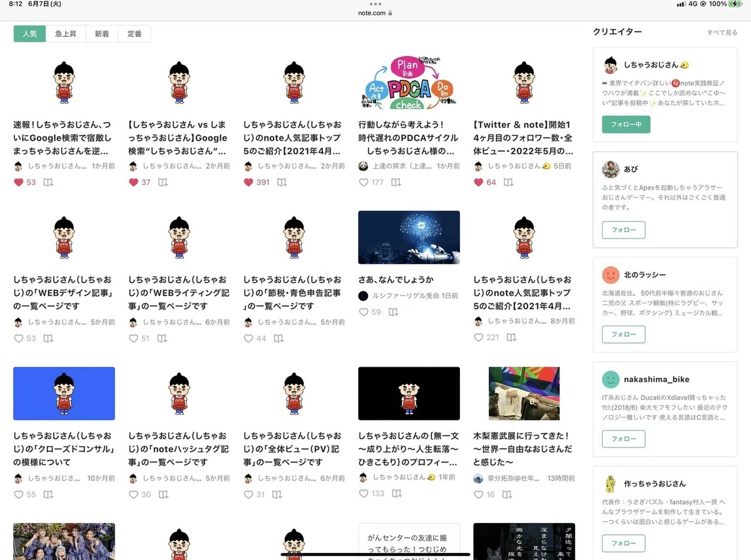The height and width of the screenshot is (560, 751).
Task: Click ルシファーリゲル author's dark avatar
Action: (x=363, y=295)
